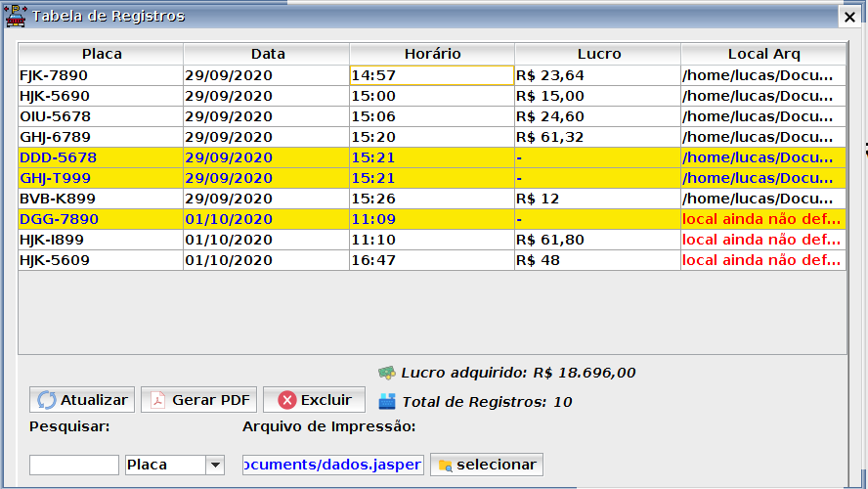Select plate FJK-7890 row

[x=432, y=75]
